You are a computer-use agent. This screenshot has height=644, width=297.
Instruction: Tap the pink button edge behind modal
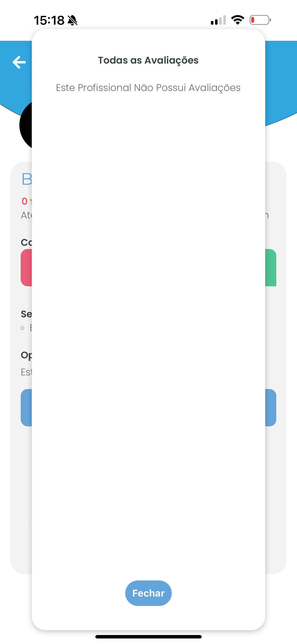26,267
